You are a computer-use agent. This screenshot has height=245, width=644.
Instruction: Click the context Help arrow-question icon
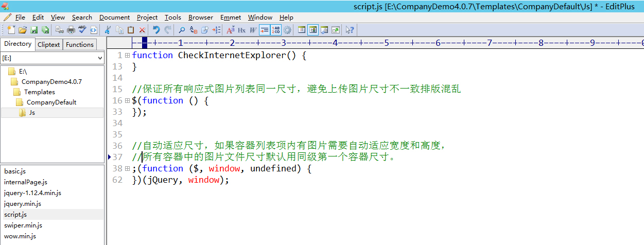coord(350,30)
